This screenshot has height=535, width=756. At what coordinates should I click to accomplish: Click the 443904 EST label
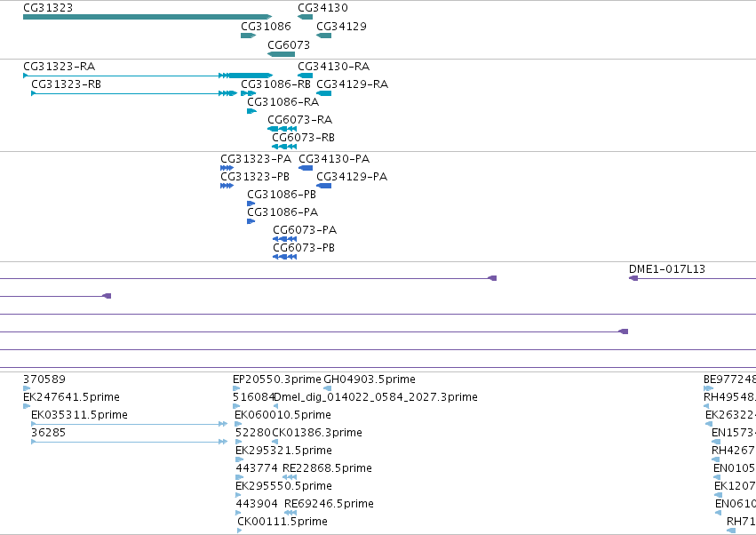[257, 504]
